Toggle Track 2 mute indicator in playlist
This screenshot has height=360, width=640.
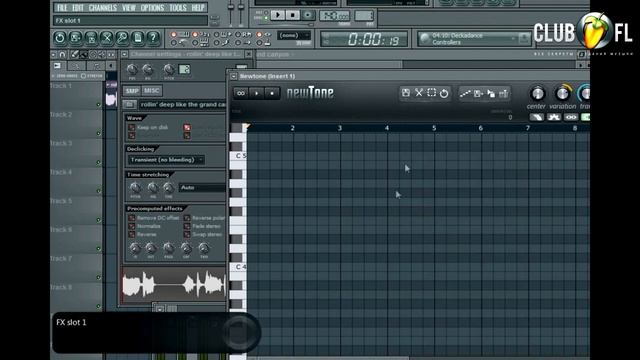(x=98, y=133)
